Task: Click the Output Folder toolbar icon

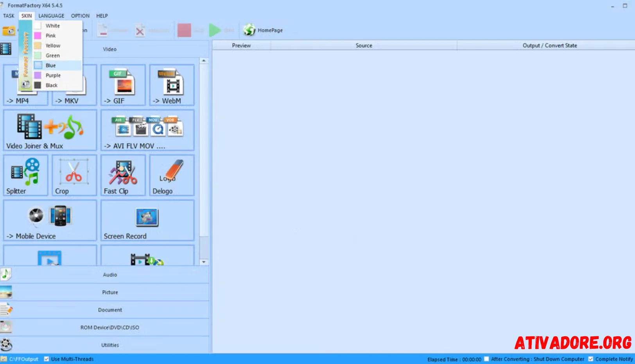Action: click(x=9, y=30)
